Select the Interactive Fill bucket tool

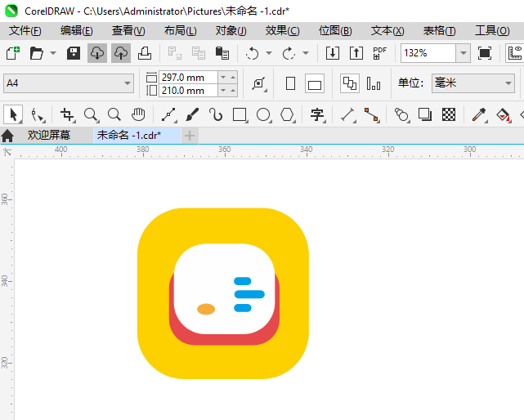(504, 114)
